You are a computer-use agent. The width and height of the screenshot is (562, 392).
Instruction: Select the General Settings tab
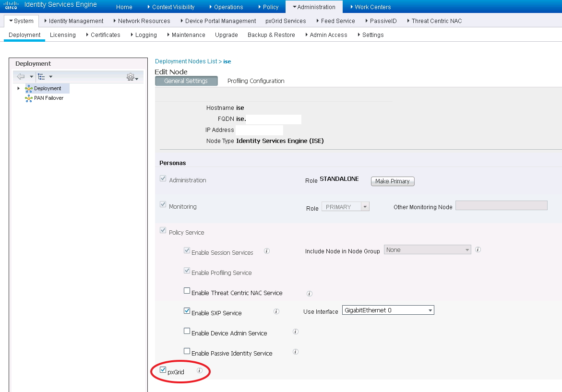point(186,81)
